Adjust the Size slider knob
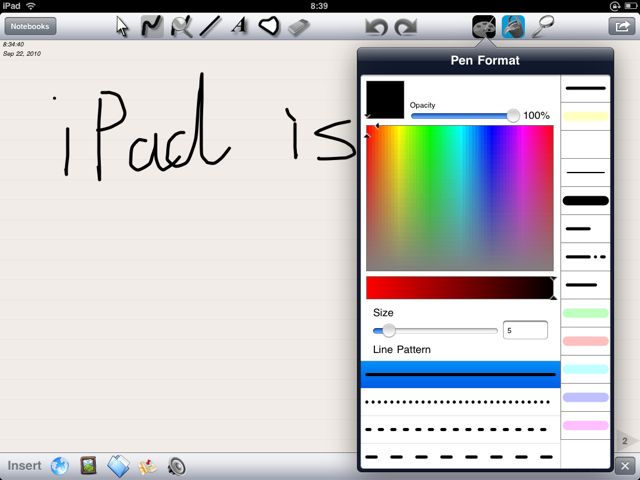 389,330
